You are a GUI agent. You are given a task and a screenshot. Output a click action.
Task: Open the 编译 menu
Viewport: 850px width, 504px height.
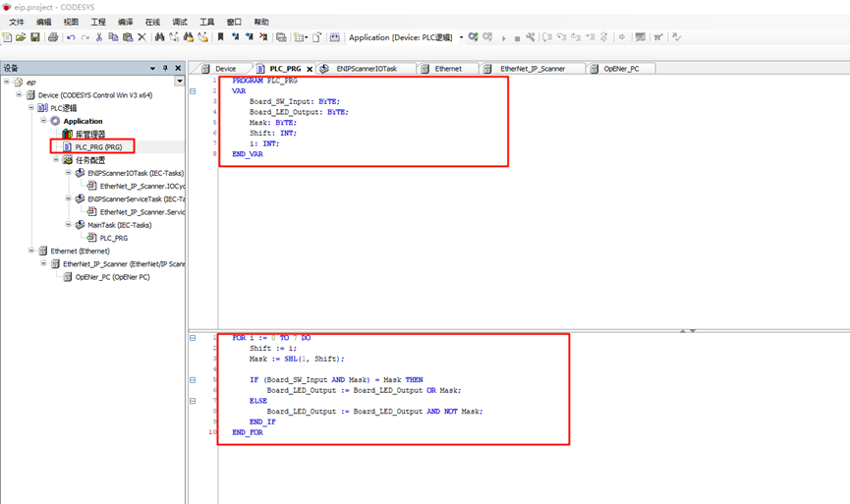click(125, 22)
